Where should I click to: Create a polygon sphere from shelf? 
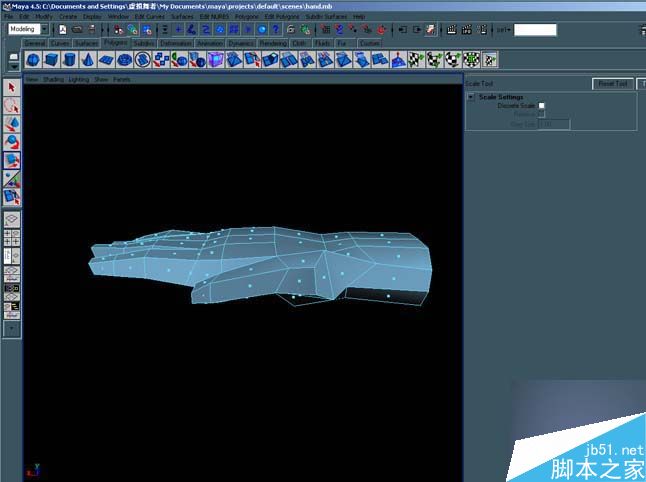click(x=33, y=60)
